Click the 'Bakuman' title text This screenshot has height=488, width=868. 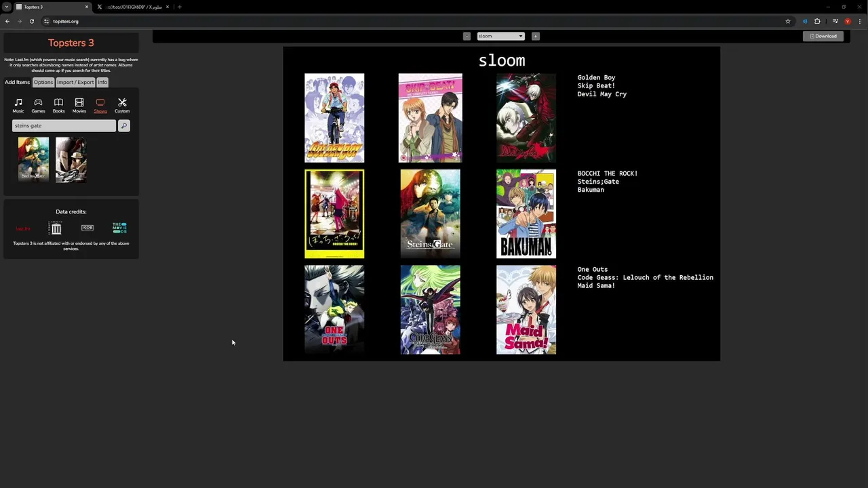(x=591, y=190)
